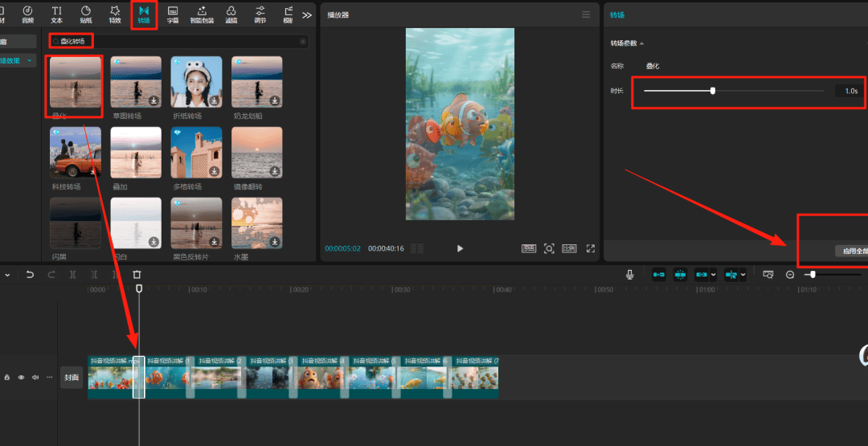Clear the search box with the X icon
Image resolution: width=868 pixels, height=446 pixels.
click(x=303, y=42)
